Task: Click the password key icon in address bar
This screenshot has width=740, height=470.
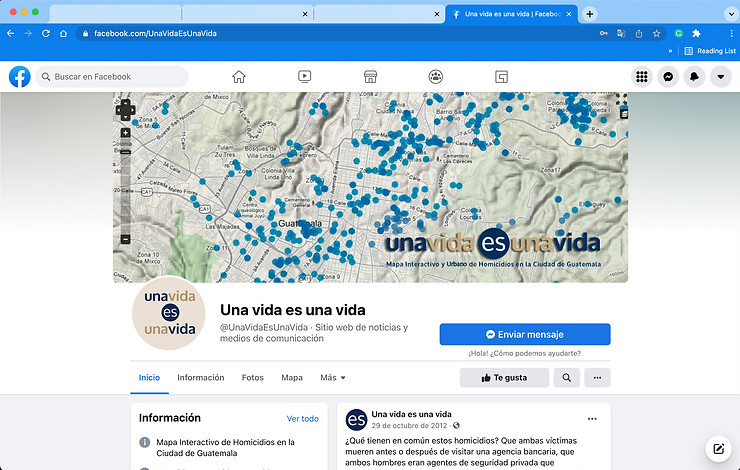Action: point(604,34)
